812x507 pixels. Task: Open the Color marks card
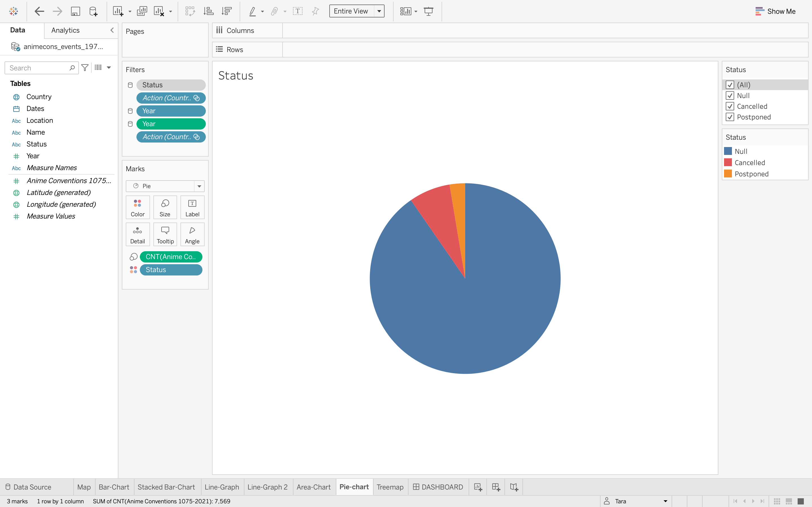point(138,207)
